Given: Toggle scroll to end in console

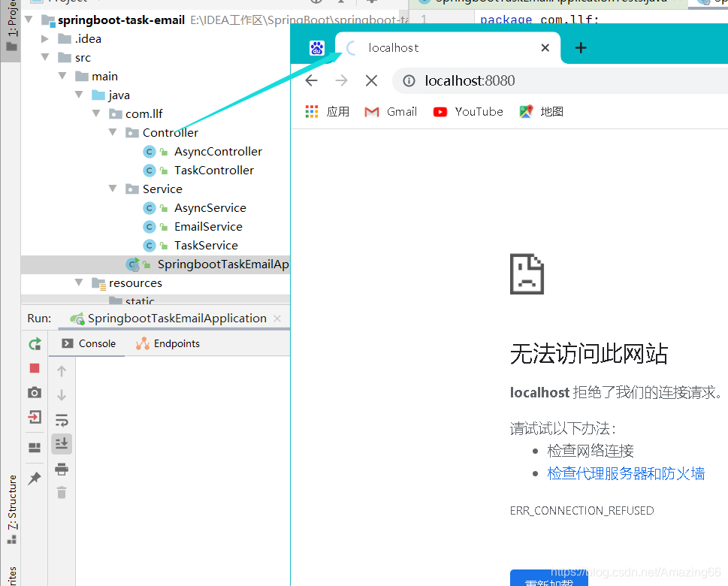Looking at the screenshot, I should pyautogui.click(x=62, y=444).
